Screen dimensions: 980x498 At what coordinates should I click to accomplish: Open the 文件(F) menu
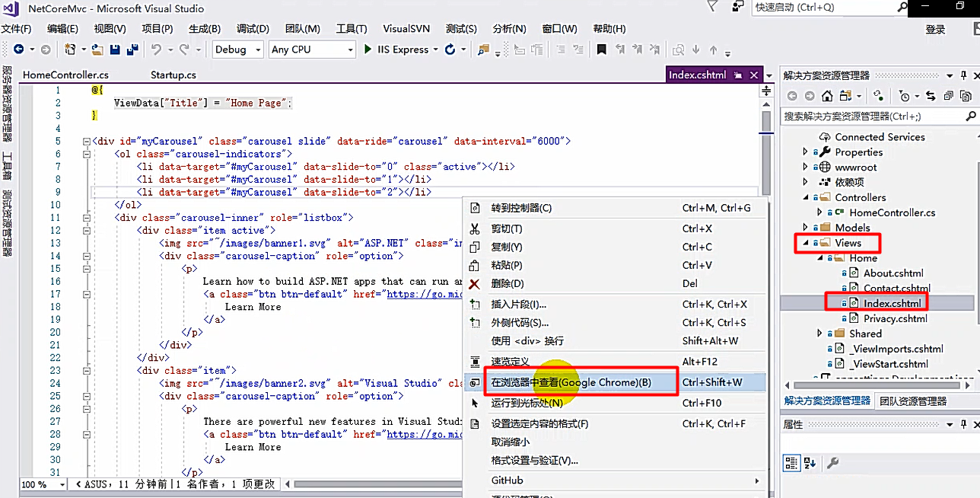[x=16, y=29]
